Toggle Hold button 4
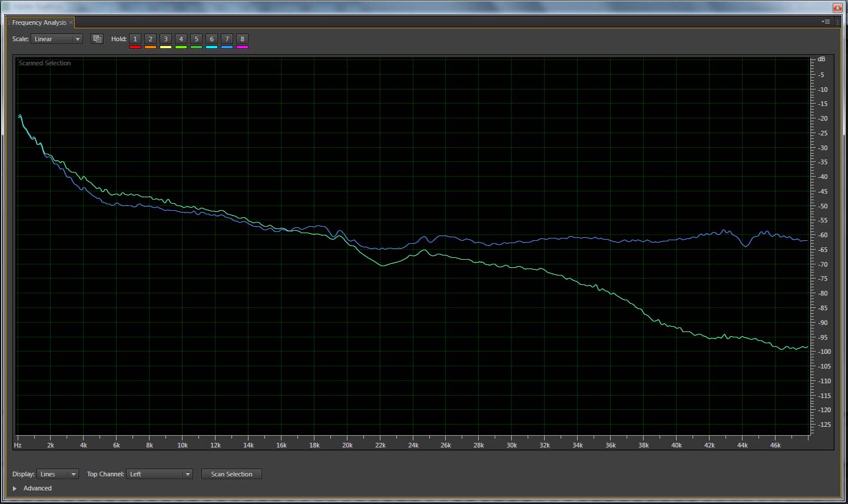Image resolution: width=848 pixels, height=504 pixels. tap(181, 39)
